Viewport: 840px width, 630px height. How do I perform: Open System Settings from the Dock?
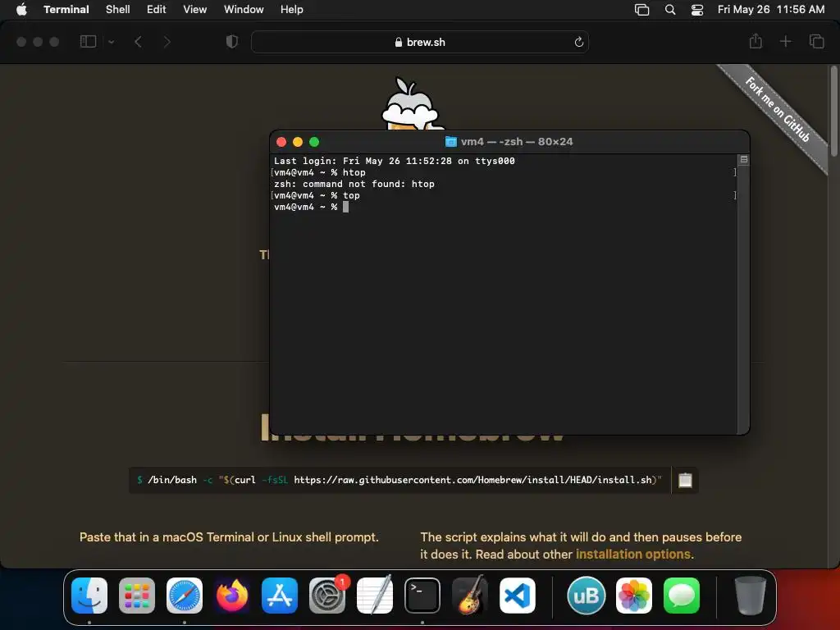[x=326, y=596]
